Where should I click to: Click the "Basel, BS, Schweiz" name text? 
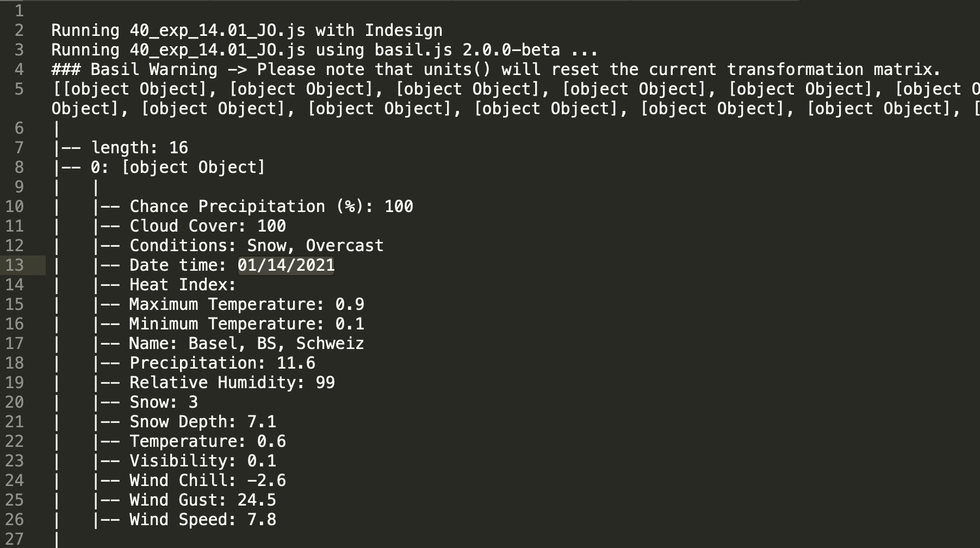pyautogui.click(x=276, y=344)
